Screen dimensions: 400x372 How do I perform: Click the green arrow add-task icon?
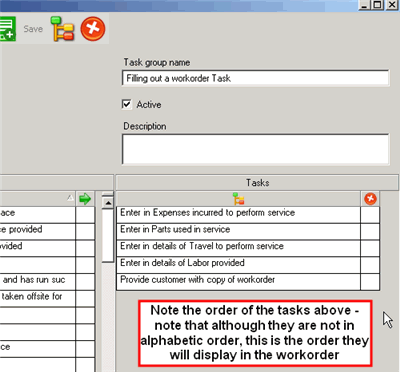pos(85,199)
